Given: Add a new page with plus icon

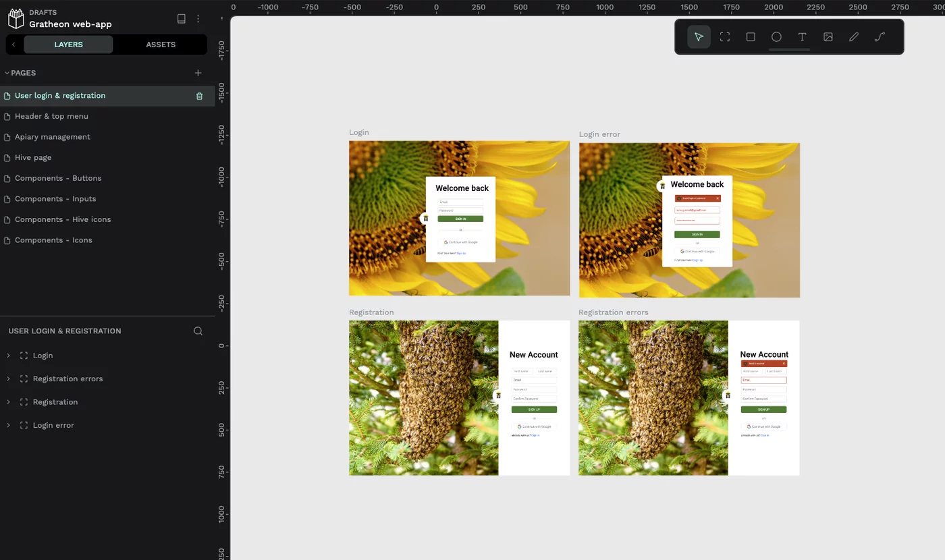Looking at the screenshot, I should point(198,73).
